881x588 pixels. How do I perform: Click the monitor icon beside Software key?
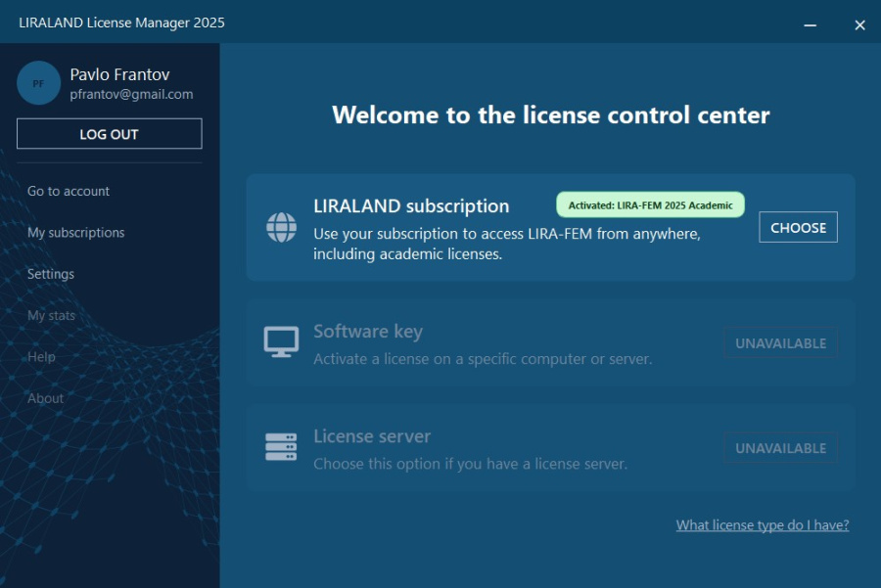tap(282, 342)
